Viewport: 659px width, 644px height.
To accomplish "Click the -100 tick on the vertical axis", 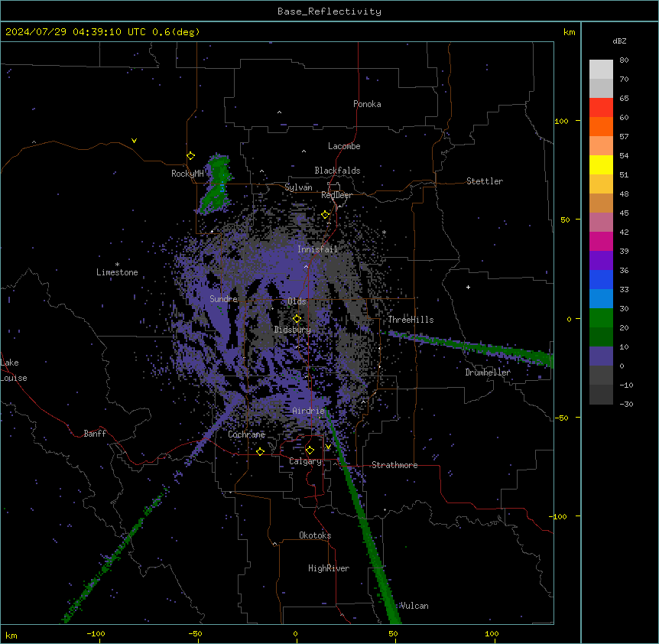I will [x=559, y=516].
